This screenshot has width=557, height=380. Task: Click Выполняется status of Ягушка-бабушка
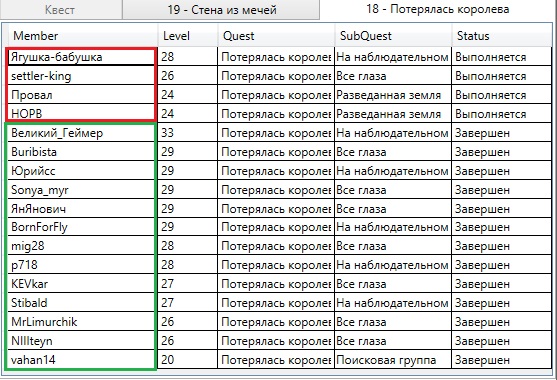[x=502, y=57]
